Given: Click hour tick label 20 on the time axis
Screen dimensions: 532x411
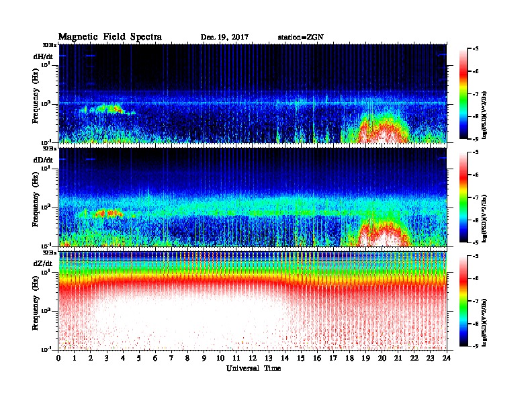Looking at the screenshot, I should 382,359.
